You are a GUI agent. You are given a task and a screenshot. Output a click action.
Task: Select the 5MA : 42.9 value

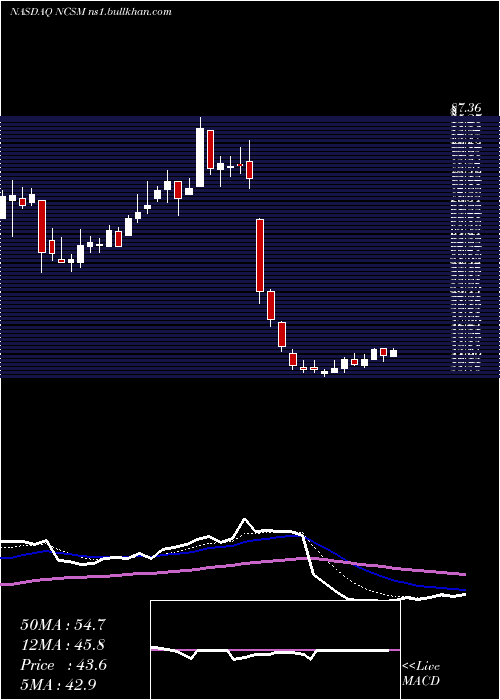[58, 684]
